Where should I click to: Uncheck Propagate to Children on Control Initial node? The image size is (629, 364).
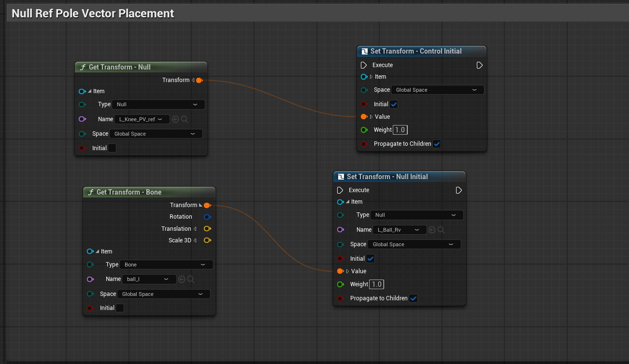[x=437, y=144]
